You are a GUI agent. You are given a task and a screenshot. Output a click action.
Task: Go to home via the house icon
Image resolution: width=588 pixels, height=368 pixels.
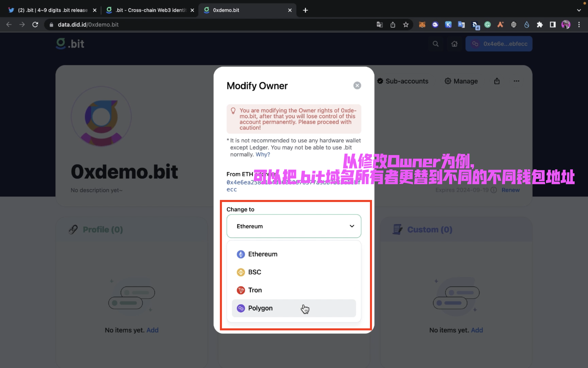tap(454, 44)
